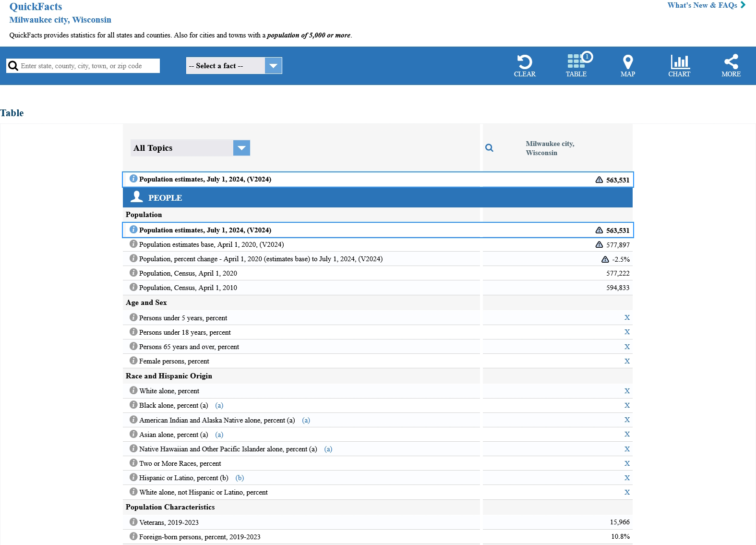This screenshot has width=756, height=545.
Task: Click footnote (a) link beside Native Hawaiian row
Action: 328,449
